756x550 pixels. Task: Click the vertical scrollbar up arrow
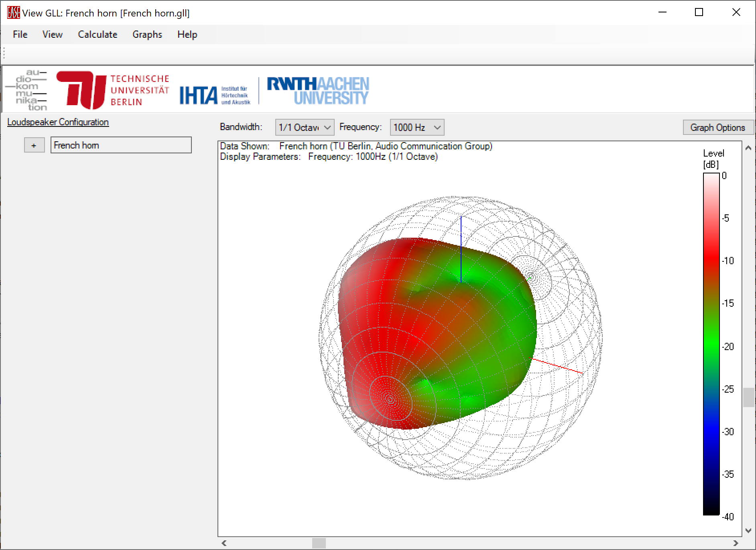[748, 148]
